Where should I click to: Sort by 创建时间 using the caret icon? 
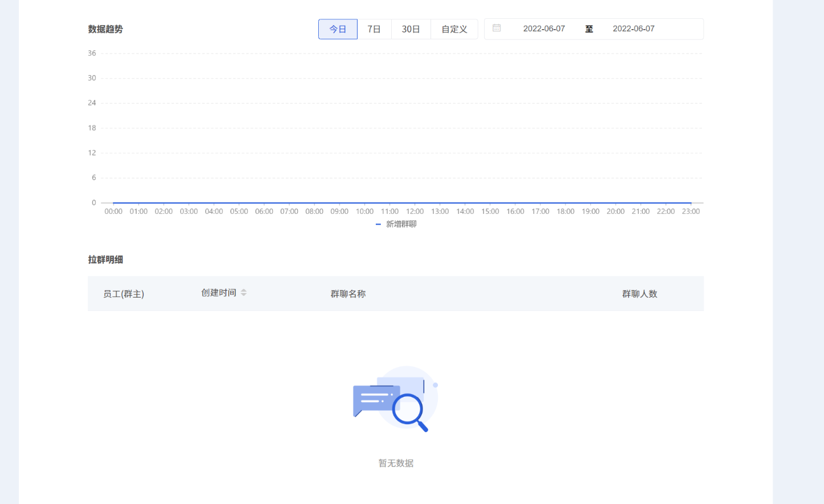(x=243, y=292)
